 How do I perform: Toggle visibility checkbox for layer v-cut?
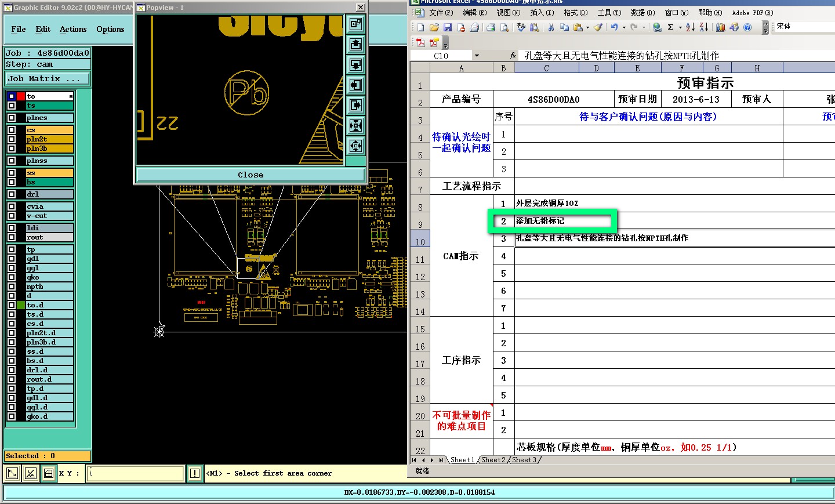tap(12, 216)
